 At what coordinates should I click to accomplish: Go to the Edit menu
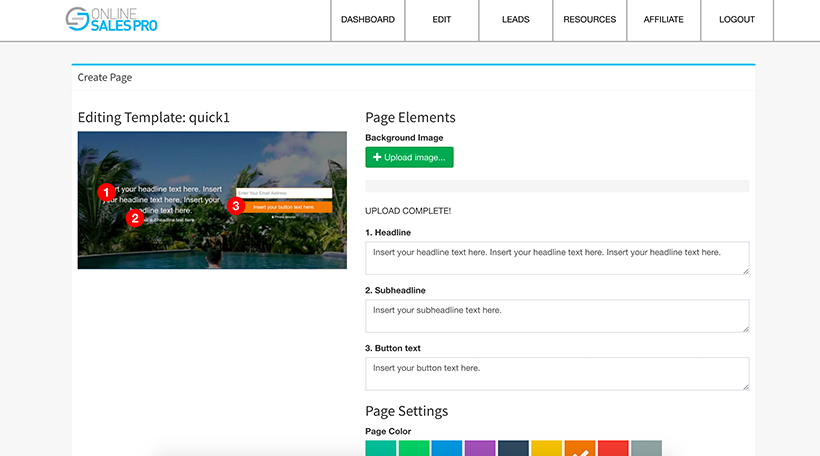[441, 20]
